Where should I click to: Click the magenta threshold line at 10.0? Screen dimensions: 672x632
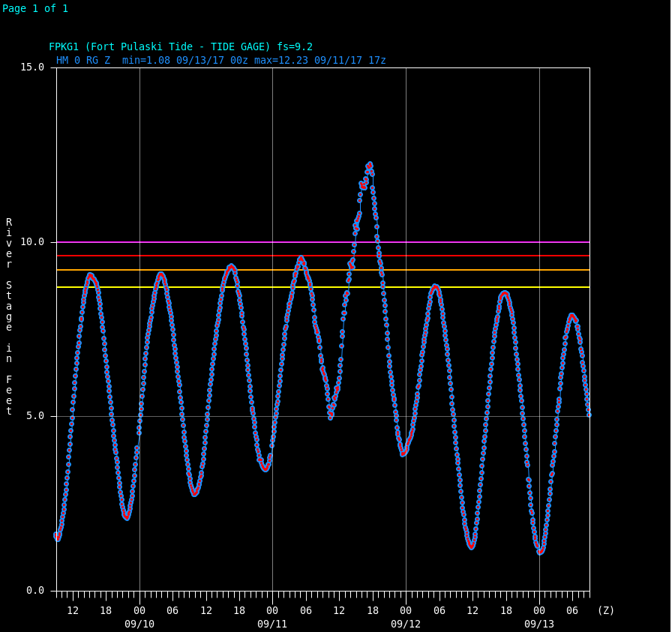click(x=323, y=242)
